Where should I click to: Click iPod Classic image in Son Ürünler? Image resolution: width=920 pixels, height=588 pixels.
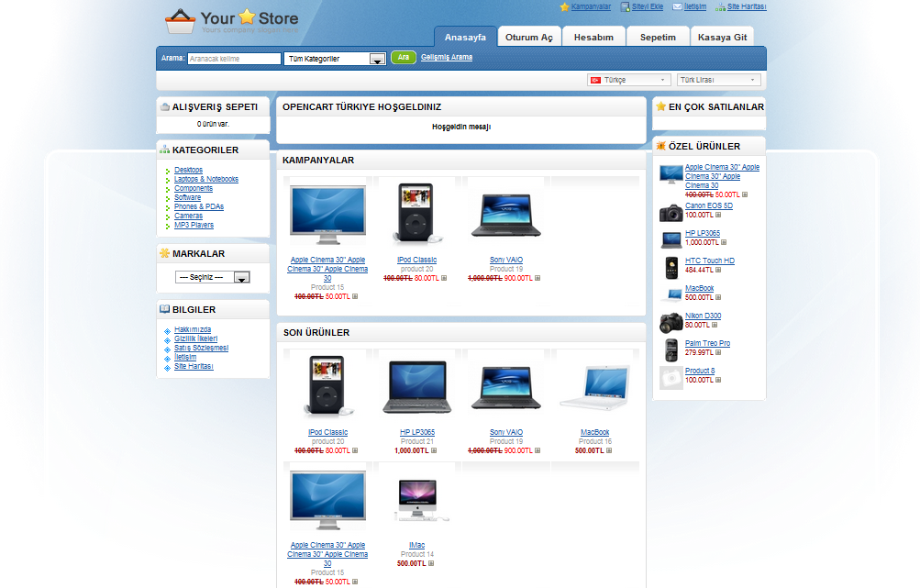[x=328, y=385]
